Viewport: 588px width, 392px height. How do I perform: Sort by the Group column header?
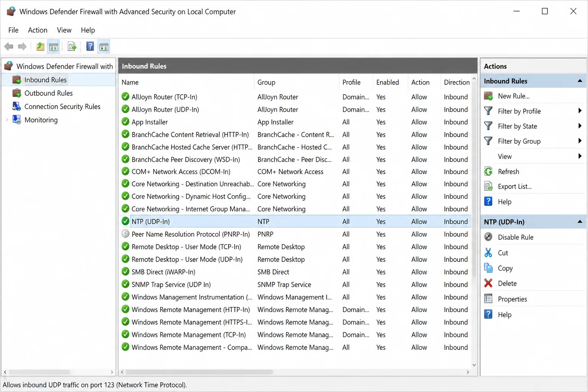[266, 82]
